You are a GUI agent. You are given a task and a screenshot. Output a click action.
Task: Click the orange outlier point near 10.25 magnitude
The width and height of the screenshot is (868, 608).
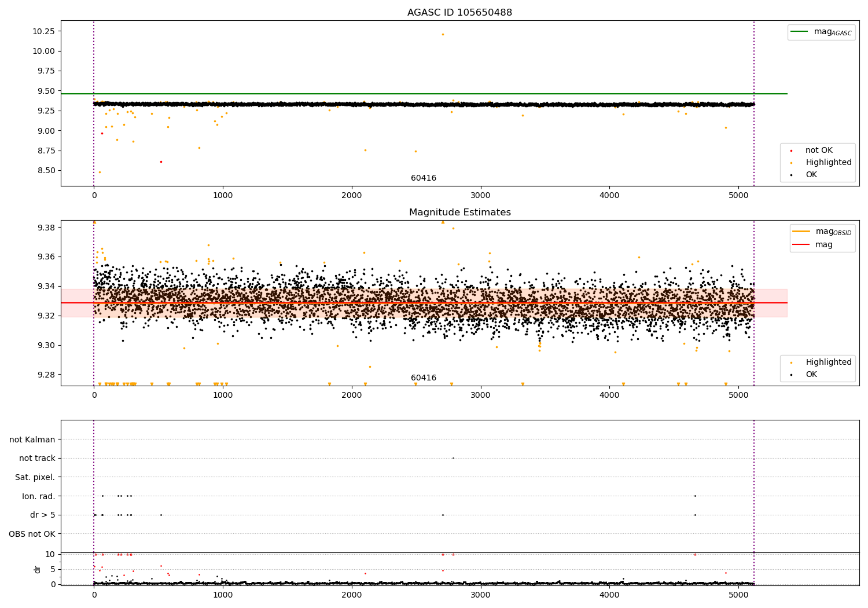443,34
